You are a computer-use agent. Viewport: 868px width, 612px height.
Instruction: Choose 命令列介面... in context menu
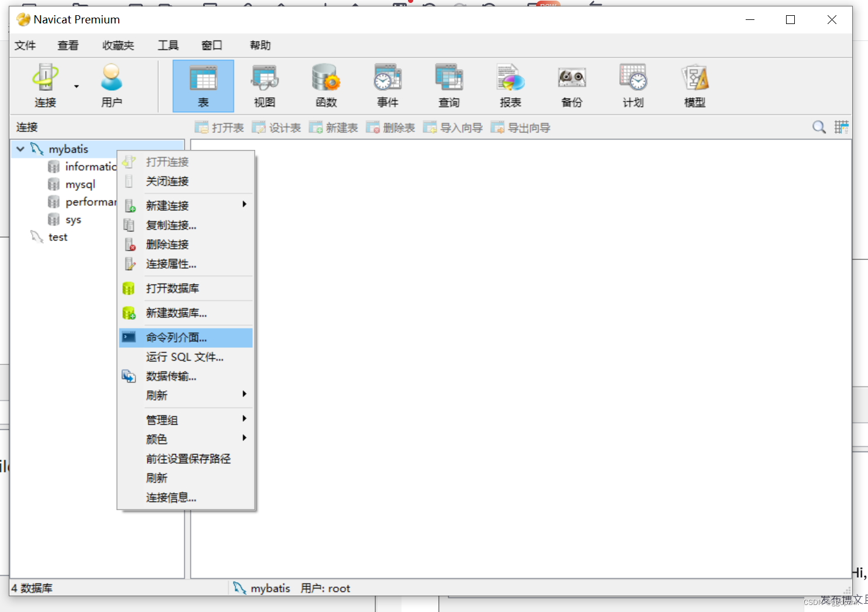point(186,337)
